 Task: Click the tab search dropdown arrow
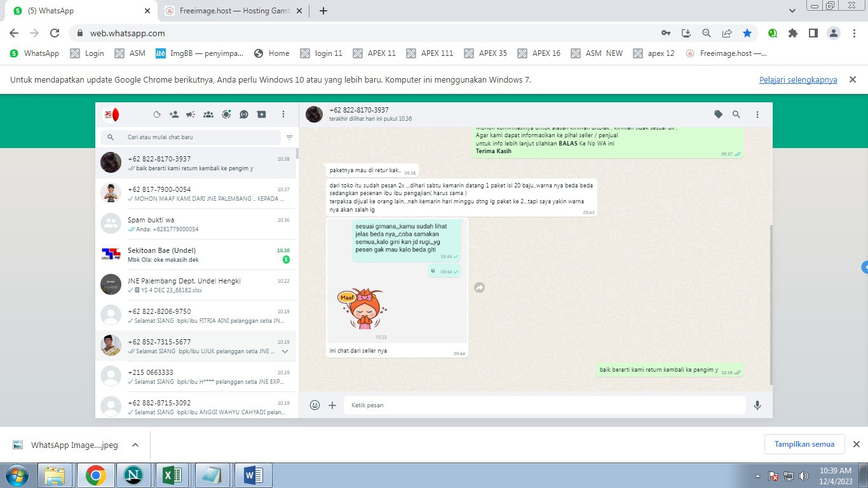tap(792, 11)
